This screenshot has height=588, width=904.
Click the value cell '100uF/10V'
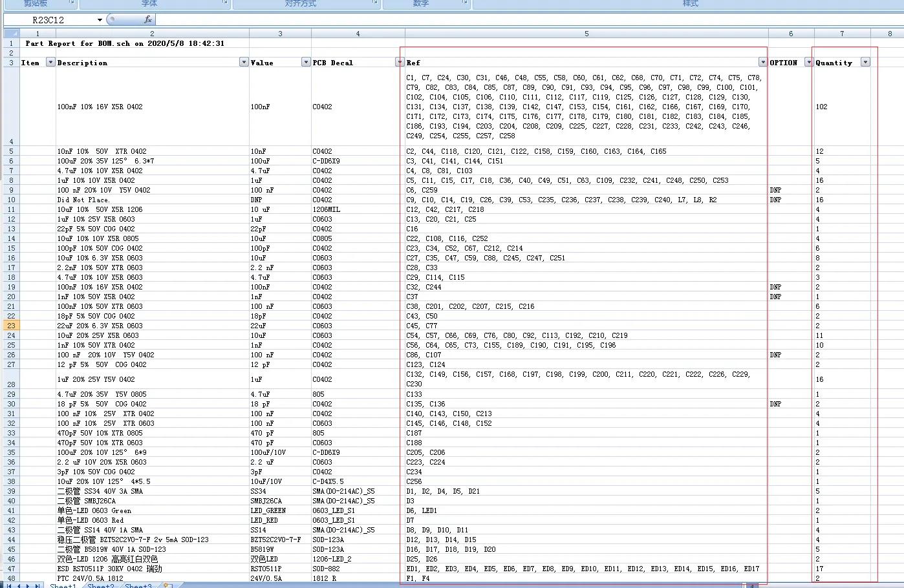click(280, 452)
